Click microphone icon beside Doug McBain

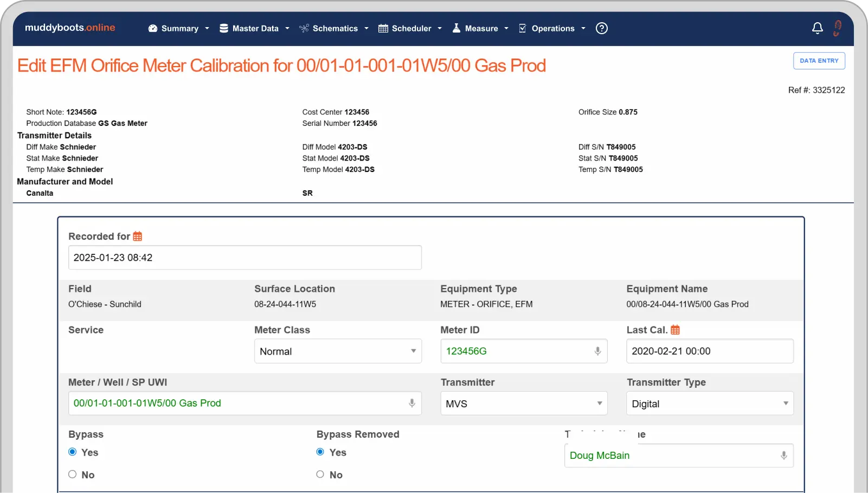click(x=783, y=456)
